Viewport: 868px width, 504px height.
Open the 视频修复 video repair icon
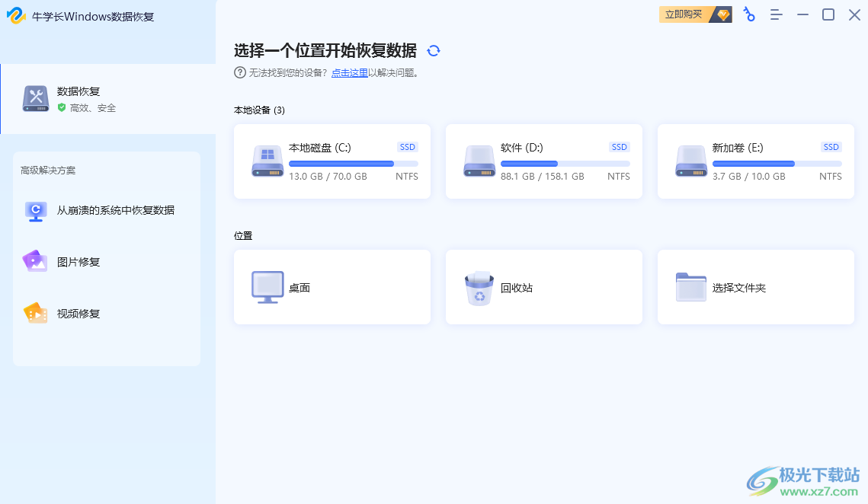point(35,313)
